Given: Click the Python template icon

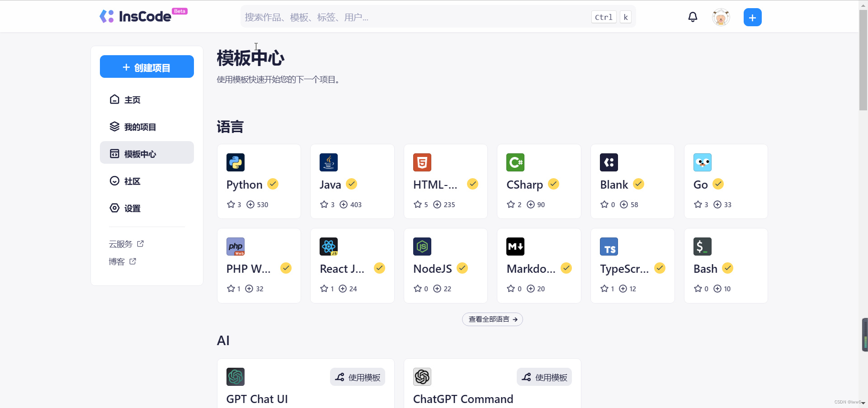Looking at the screenshot, I should click(x=236, y=162).
